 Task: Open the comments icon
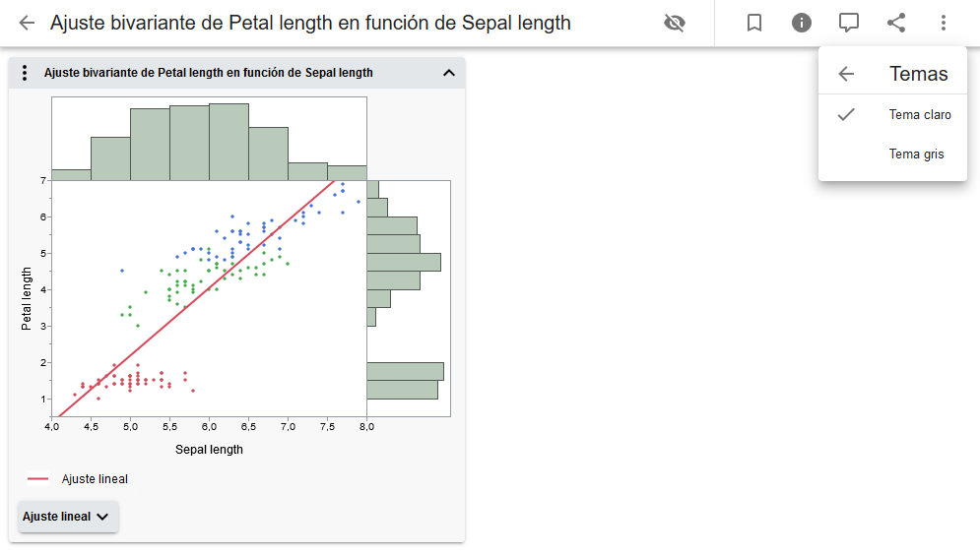pos(849,23)
